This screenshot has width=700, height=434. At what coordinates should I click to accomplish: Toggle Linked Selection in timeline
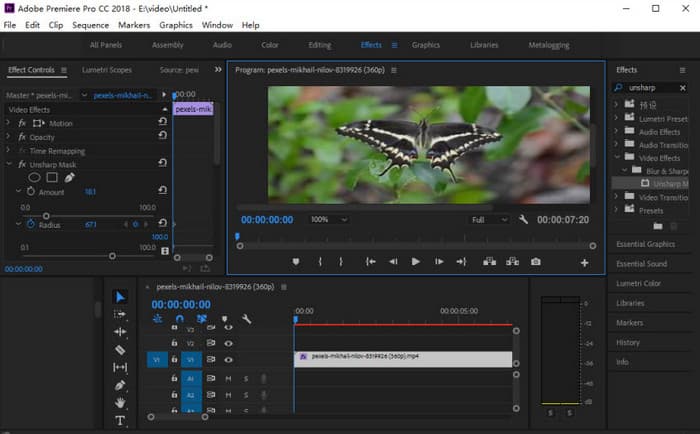click(x=201, y=319)
